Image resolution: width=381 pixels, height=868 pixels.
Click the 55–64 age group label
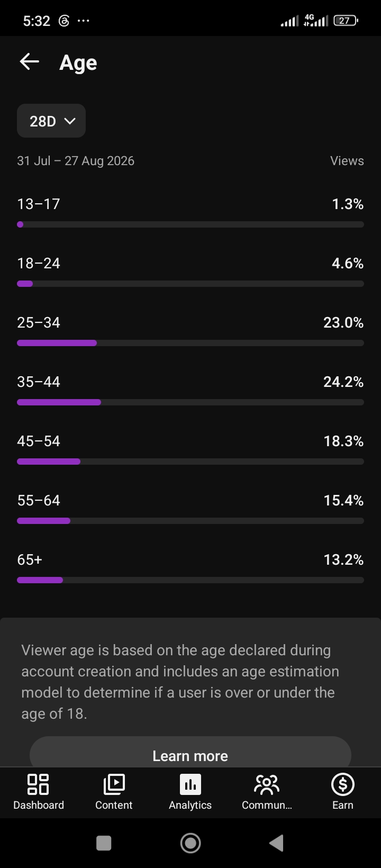[39, 500]
